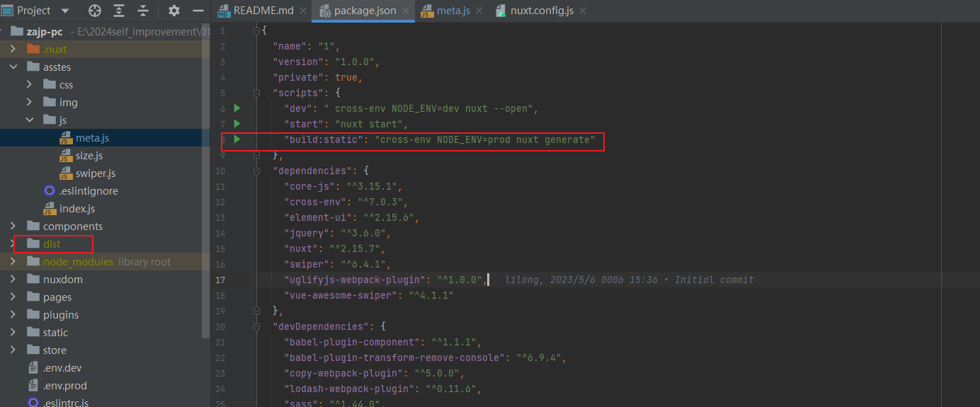Open swiper.js in the project tree
Viewport: 980px width, 407px height.
pos(95,173)
